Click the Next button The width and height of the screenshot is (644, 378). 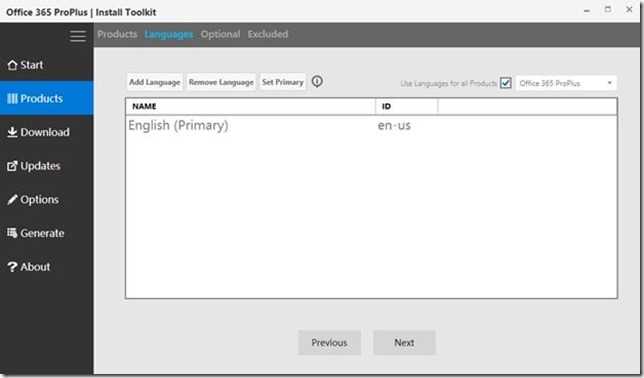click(404, 342)
